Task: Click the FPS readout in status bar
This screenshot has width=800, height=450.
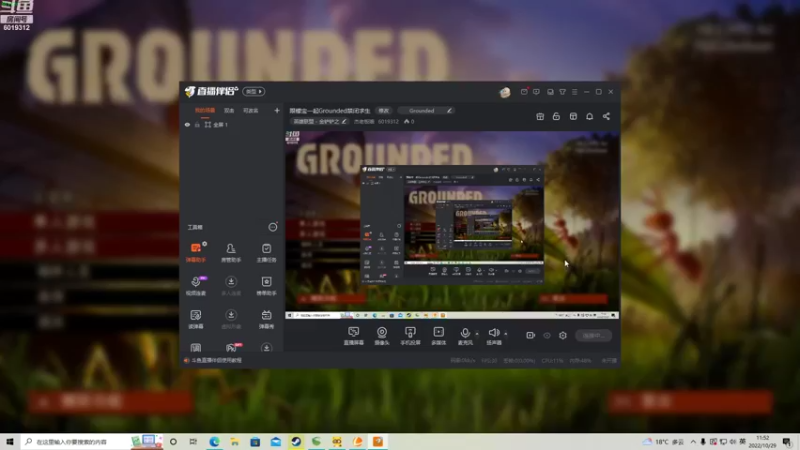Action: [489, 361]
